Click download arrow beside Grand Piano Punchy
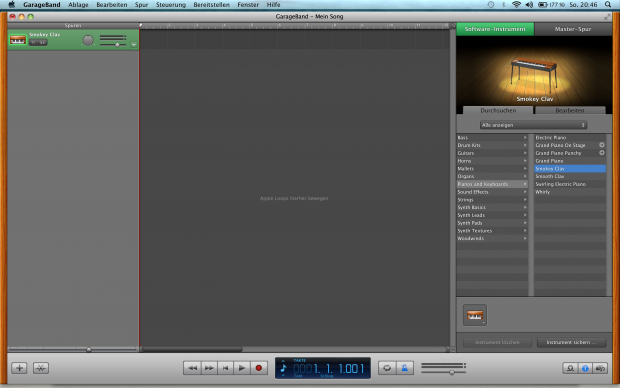This screenshot has width=620, height=388. (601, 153)
